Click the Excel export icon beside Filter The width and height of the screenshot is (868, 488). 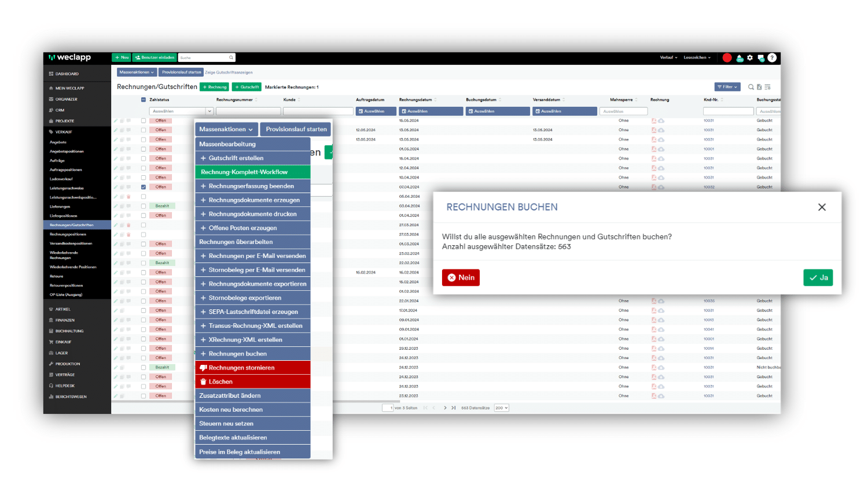(759, 87)
